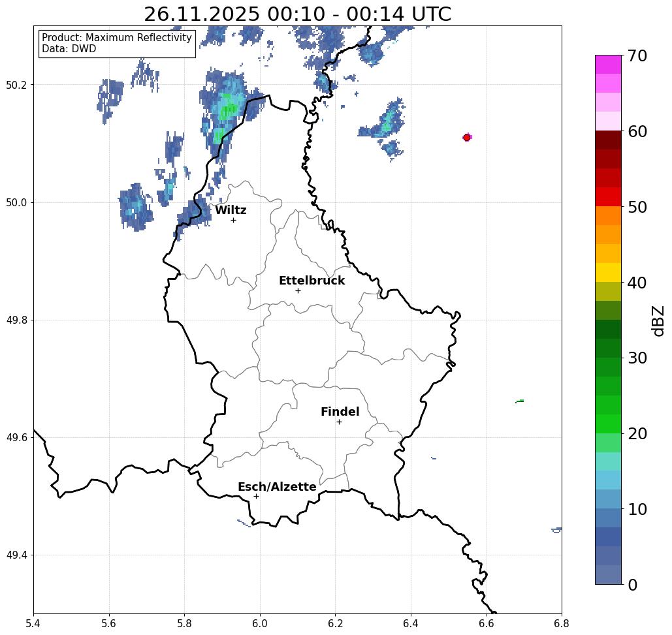Click latitude tick label 50.2
The width and height of the screenshot is (672, 635).
(x=16, y=85)
